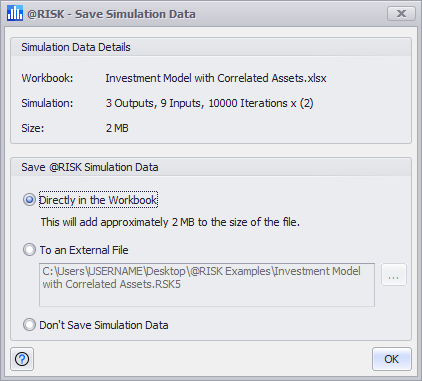The width and height of the screenshot is (422, 381).
Task: Open file browser via ellipsis button
Action: point(394,275)
